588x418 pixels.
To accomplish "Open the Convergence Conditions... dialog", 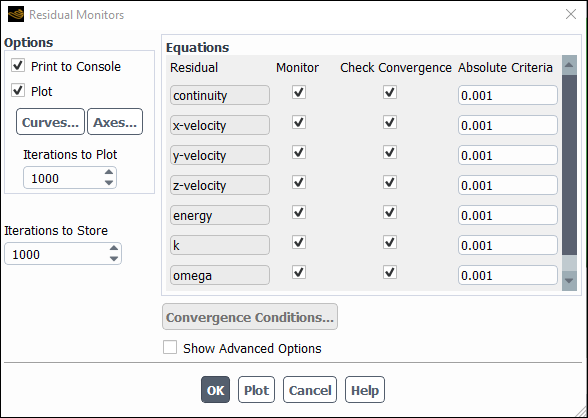I will pyautogui.click(x=250, y=317).
